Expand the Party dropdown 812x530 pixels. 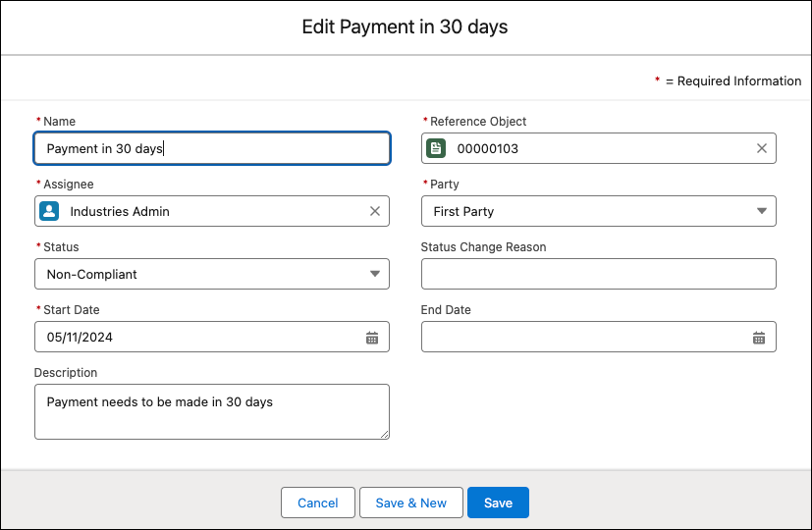point(761,211)
